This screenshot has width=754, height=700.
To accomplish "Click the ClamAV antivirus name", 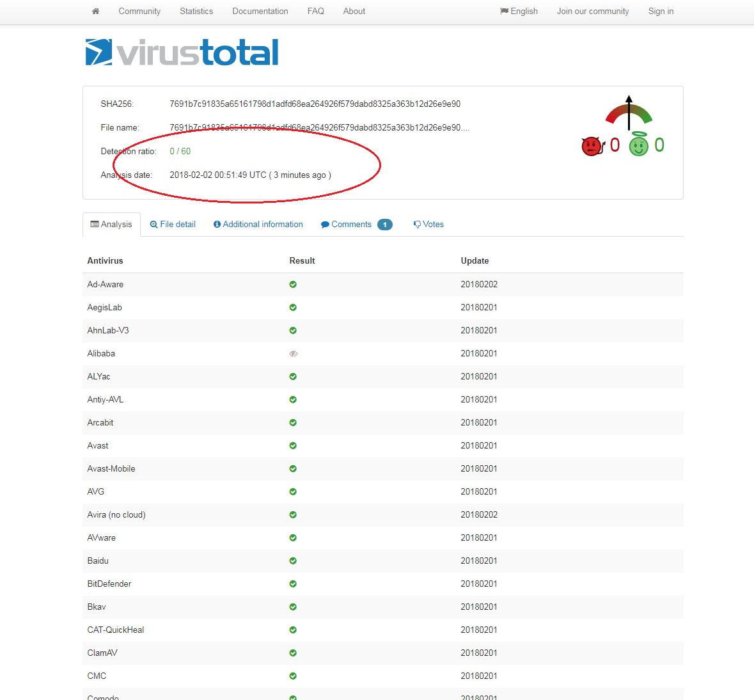I will coord(102,653).
